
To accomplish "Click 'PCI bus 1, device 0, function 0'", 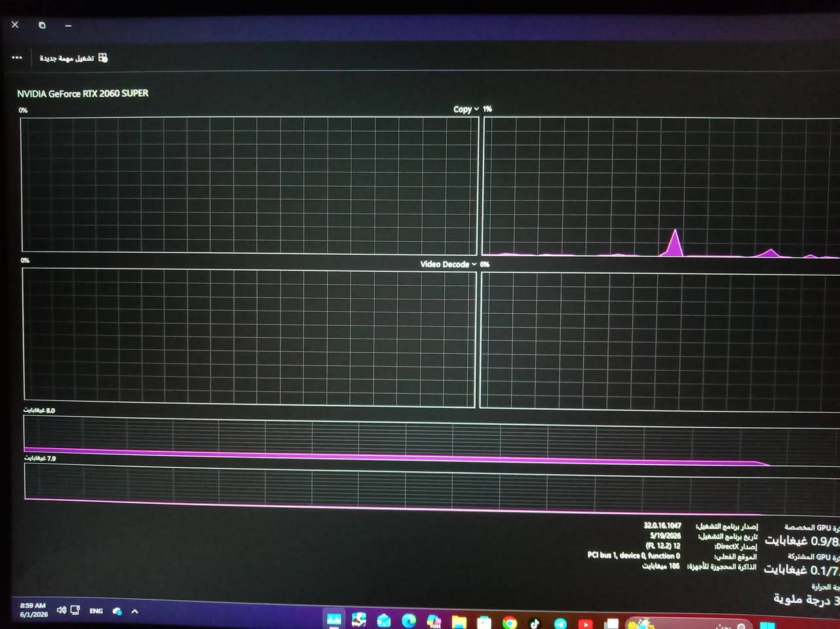I will (x=634, y=556).
